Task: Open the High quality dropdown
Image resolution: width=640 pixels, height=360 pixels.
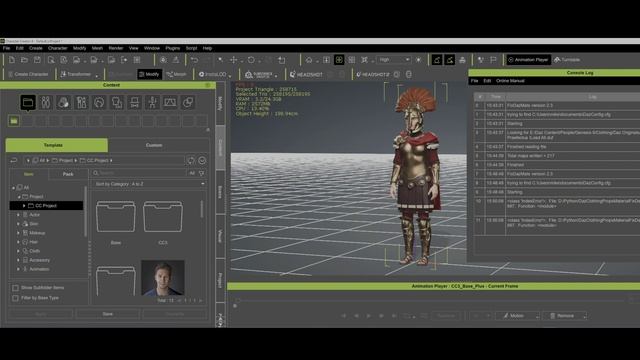Action: coord(394,60)
